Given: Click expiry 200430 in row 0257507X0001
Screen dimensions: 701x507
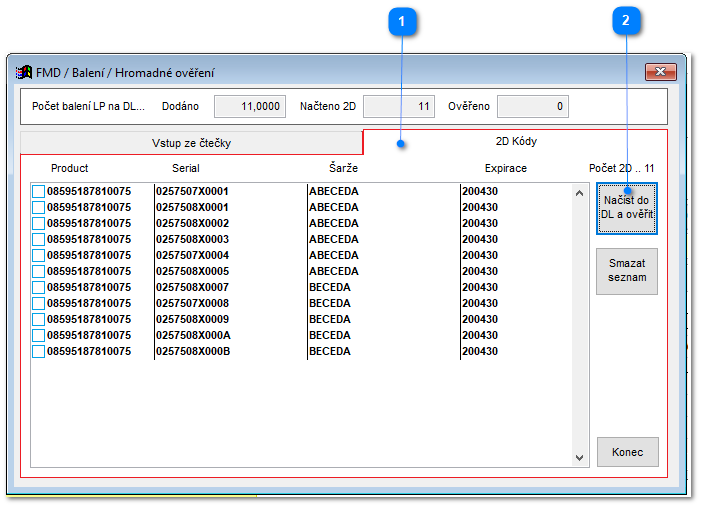Looking at the screenshot, I should [x=480, y=191].
